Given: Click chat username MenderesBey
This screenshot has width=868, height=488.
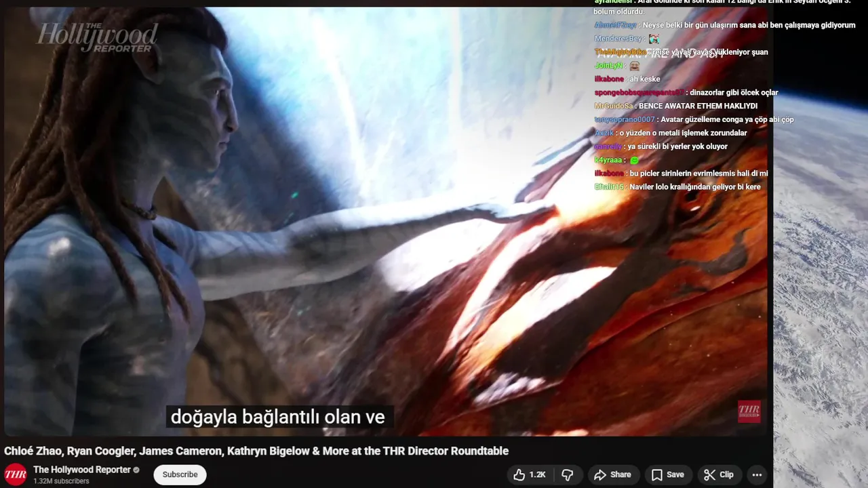Looking at the screenshot, I should (618, 39).
